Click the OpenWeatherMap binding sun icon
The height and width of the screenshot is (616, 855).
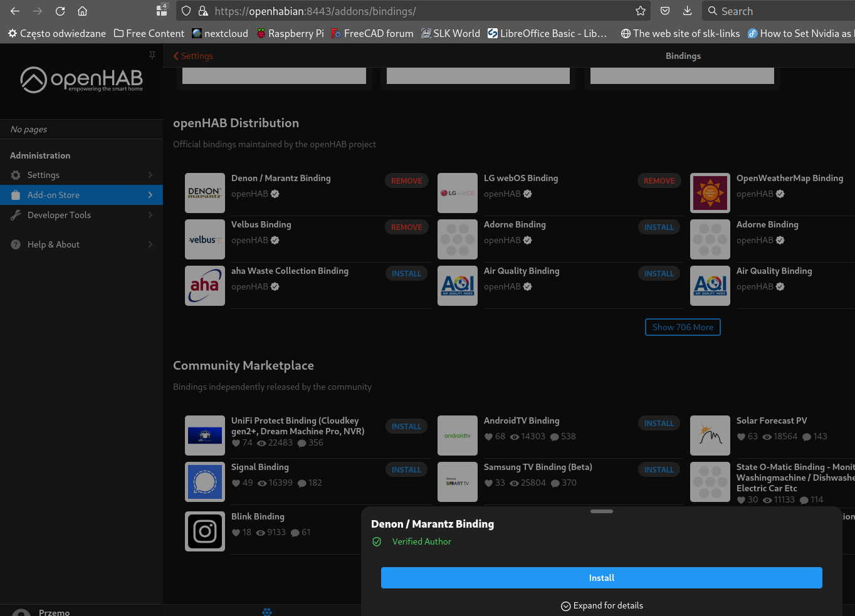710,193
